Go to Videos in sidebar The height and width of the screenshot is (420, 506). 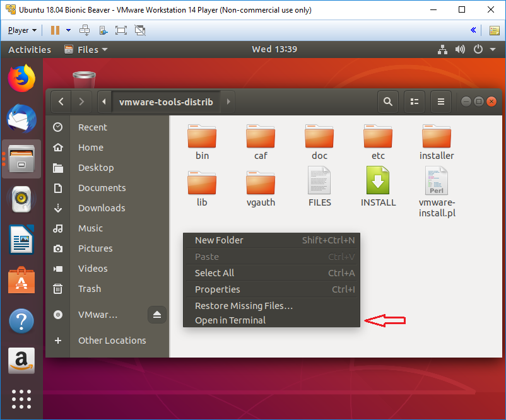coord(107,269)
